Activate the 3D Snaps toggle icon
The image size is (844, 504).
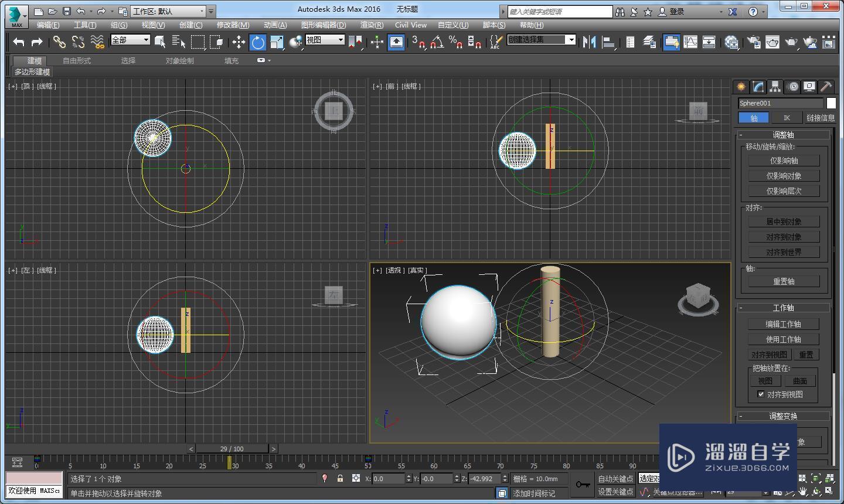(418, 42)
